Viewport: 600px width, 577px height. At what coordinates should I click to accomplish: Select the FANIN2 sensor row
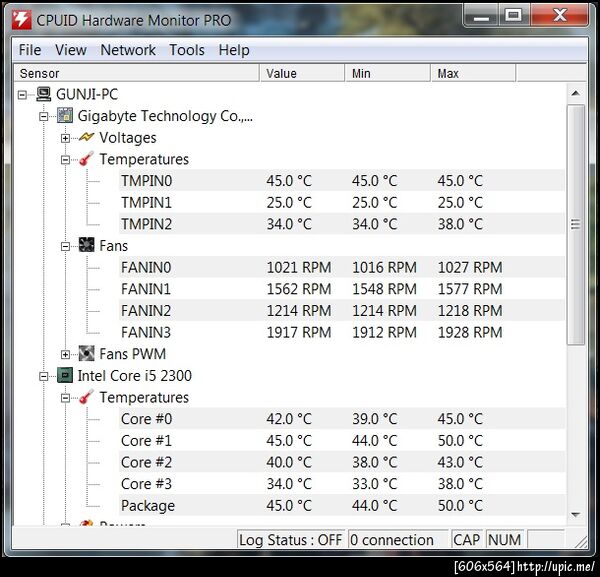[341, 310]
